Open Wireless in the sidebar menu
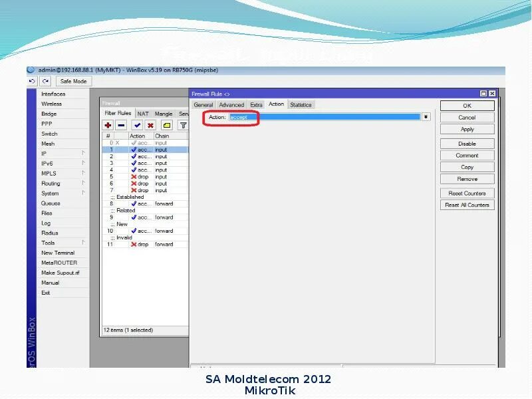This screenshot has height=399, width=532. point(52,104)
